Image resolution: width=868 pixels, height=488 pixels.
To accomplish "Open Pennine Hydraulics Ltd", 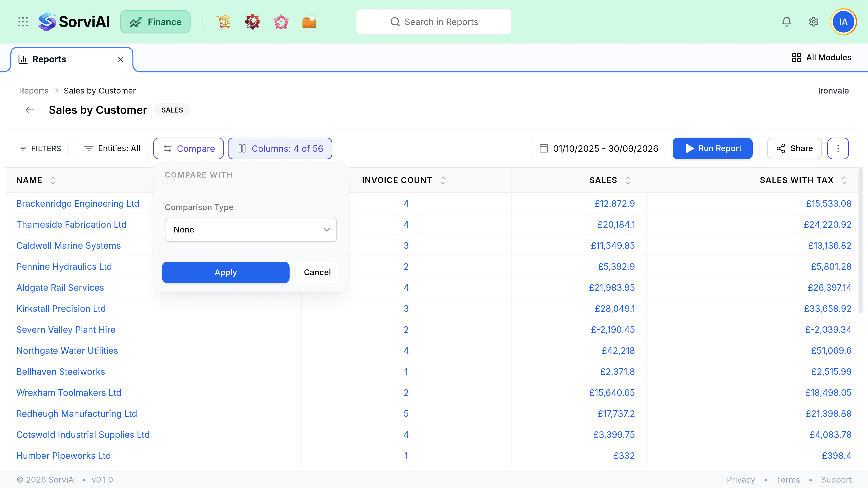I will pos(64,267).
